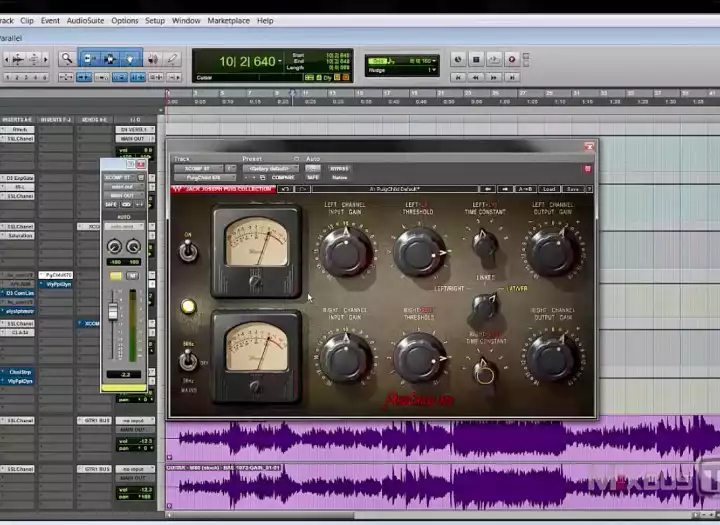Open the Event menu
This screenshot has width=720, height=525.
coord(50,21)
